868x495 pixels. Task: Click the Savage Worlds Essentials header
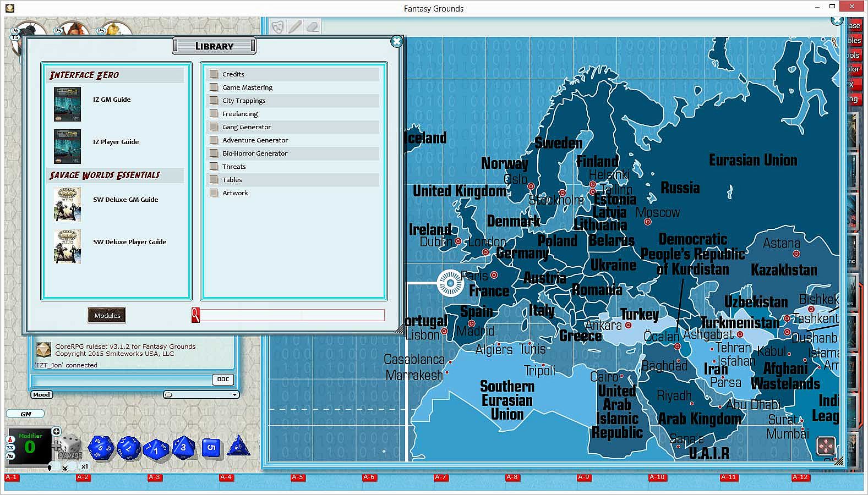[116, 175]
